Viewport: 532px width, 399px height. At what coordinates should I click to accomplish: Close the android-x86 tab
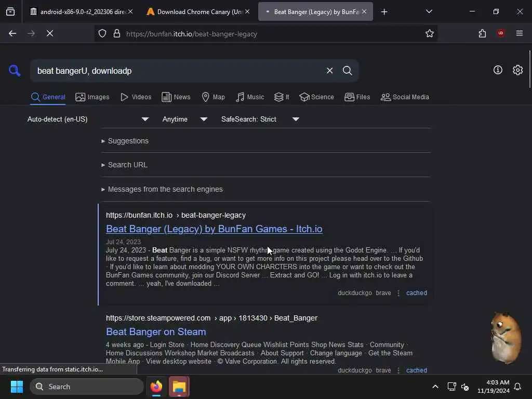pos(130,11)
